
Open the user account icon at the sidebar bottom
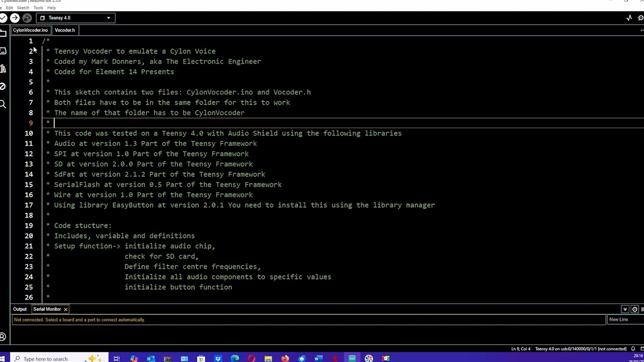(3, 337)
